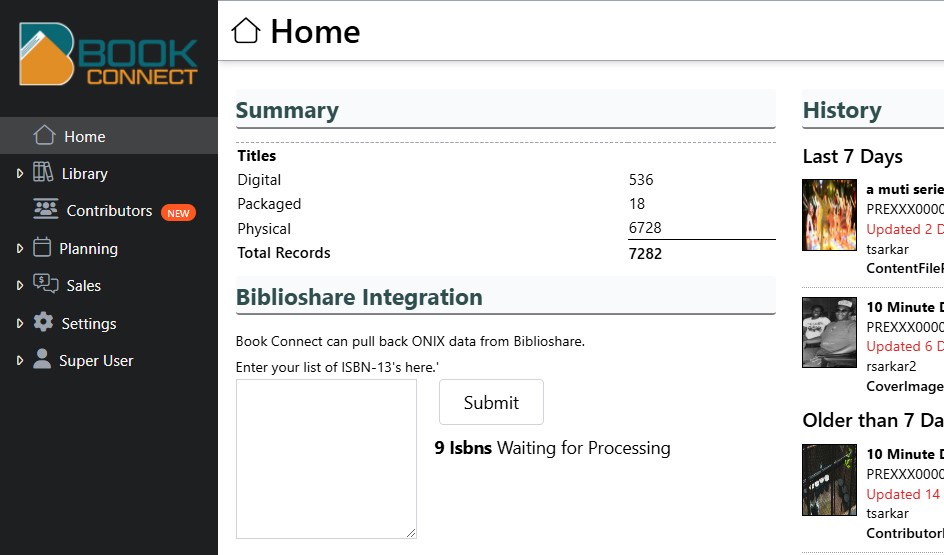Expand the Library menu arrow
This screenshot has height=555, width=944.
tap(20, 173)
